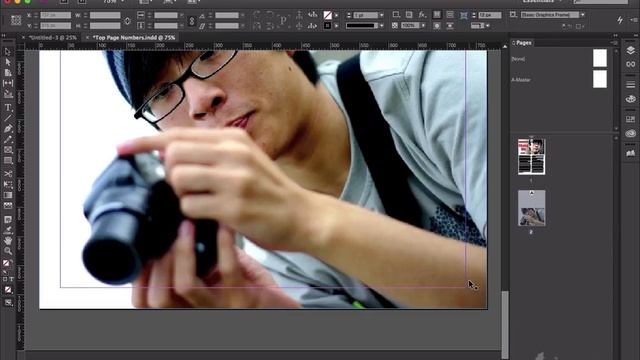Viewport: 640px width, 360px height.
Task: Select the Content Collector tool
Action: tap(8, 94)
